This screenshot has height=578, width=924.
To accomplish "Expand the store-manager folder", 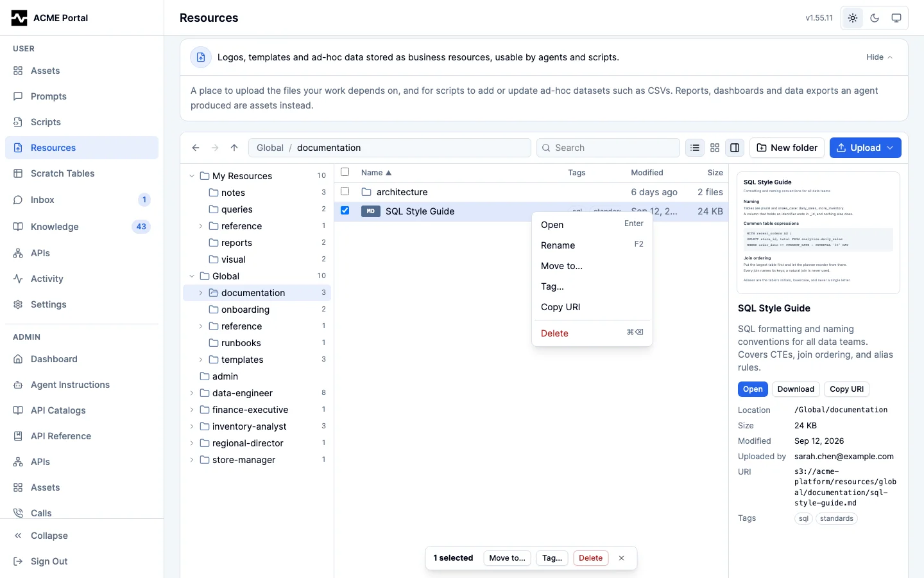I will pos(192,460).
